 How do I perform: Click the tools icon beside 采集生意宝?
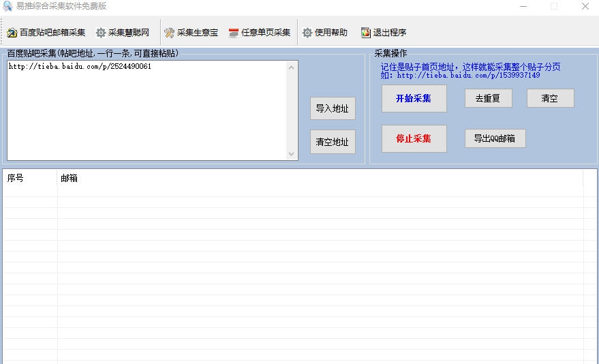[x=169, y=33]
